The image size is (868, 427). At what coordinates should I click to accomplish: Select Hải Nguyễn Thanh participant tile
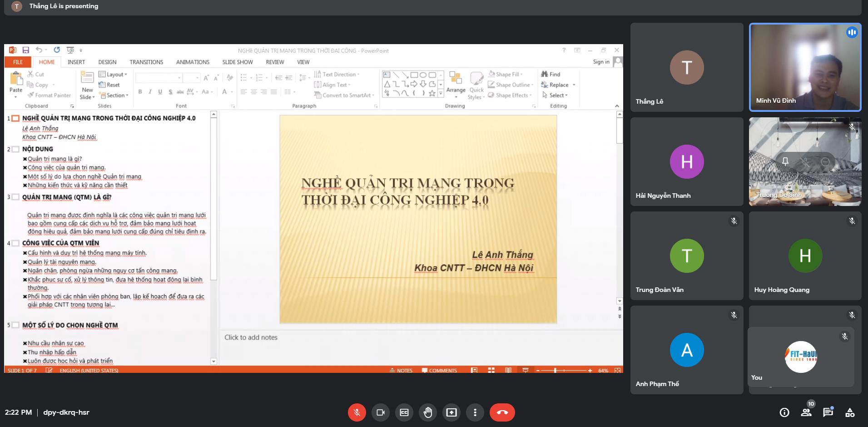(687, 161)
